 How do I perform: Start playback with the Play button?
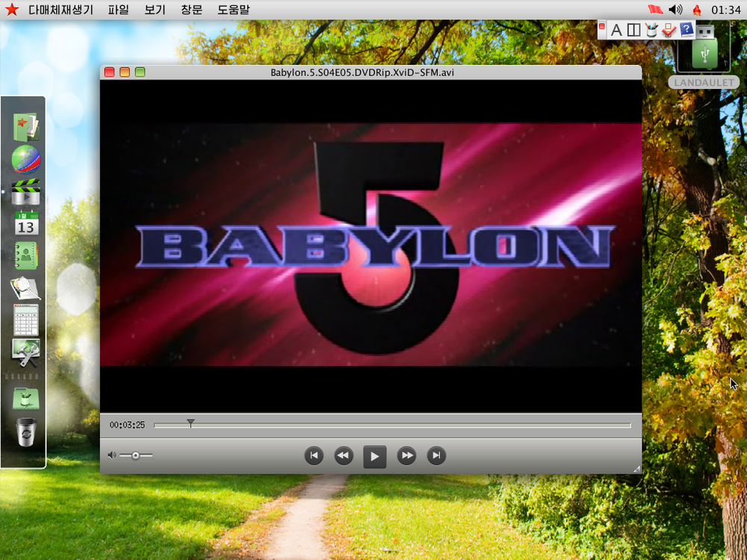374,456
